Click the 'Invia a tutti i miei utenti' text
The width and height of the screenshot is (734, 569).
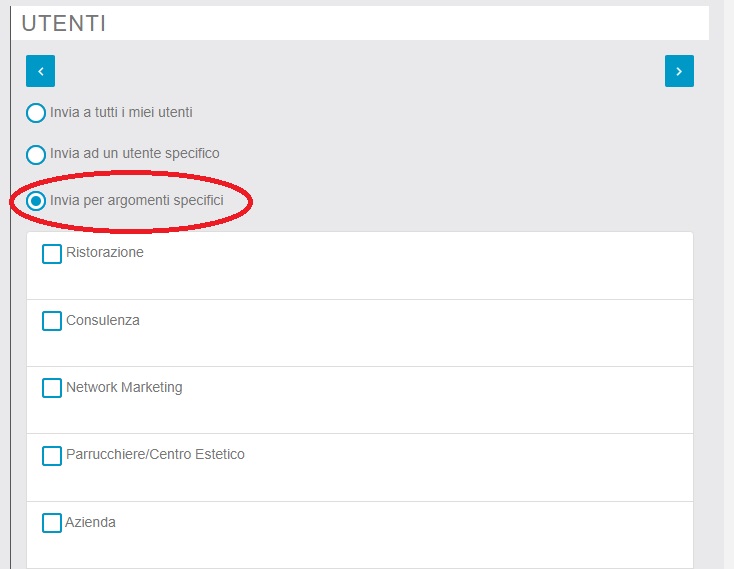[x=121, y=113]
